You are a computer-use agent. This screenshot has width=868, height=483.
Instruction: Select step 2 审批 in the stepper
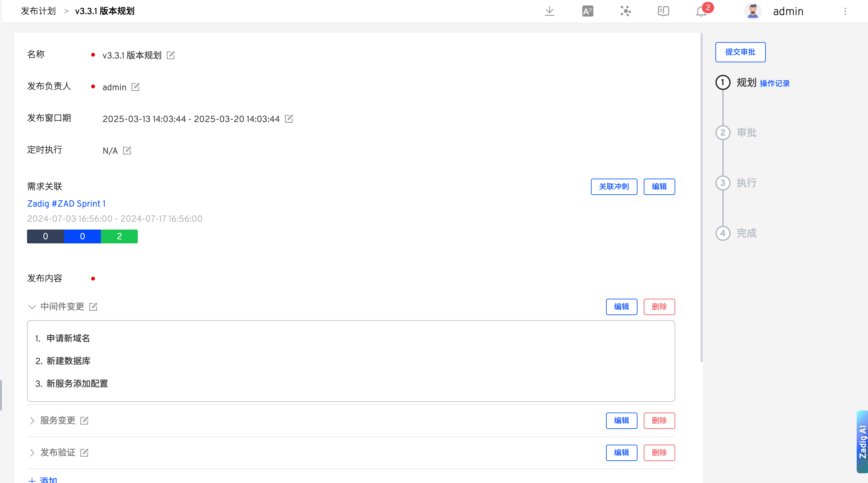pyautogui.click(x=723, y=132)
